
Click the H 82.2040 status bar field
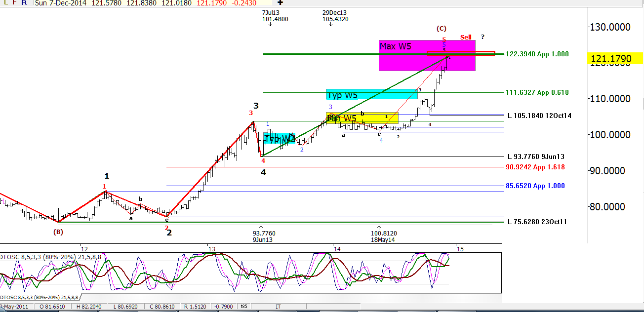[x=88, y=307]
